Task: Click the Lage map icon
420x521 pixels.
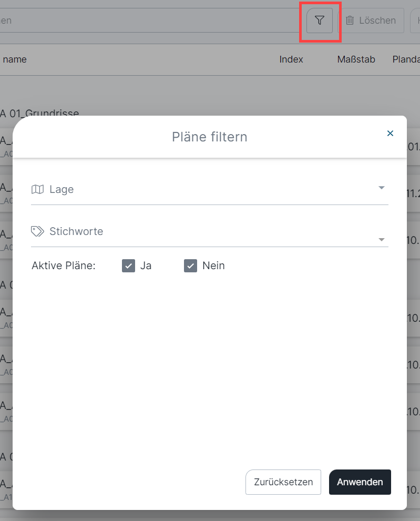Action: click(x=37, y=189)
